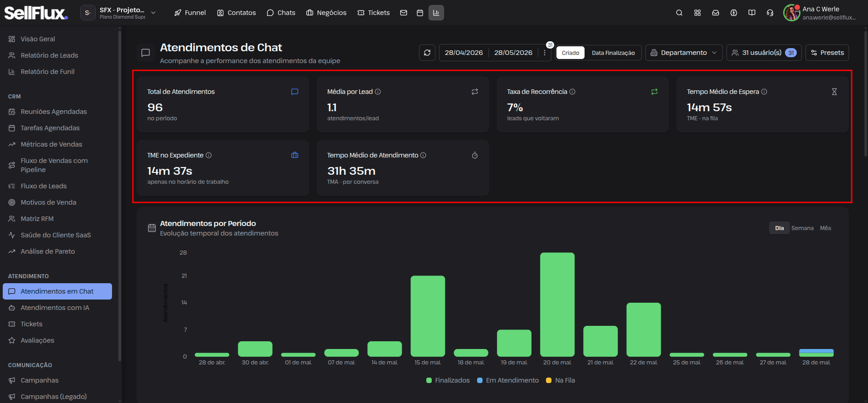
Task: Click the 28/04/2026 start date field
Action: point(463,53)
